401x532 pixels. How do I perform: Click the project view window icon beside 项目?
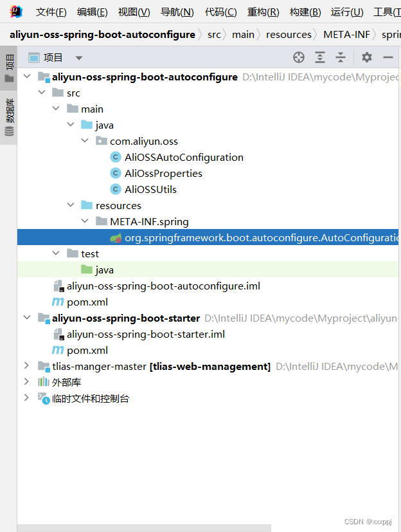pyautogui.click(x=34, y=58)
